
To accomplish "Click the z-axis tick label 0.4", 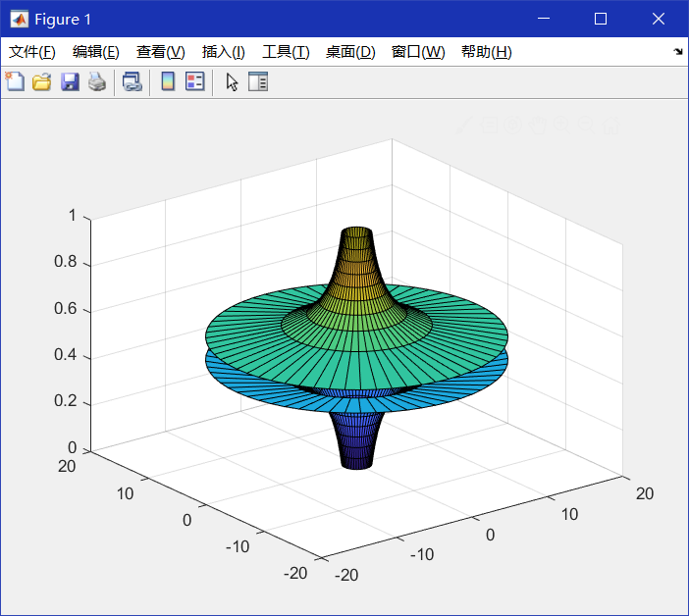I will click(66, 355).
